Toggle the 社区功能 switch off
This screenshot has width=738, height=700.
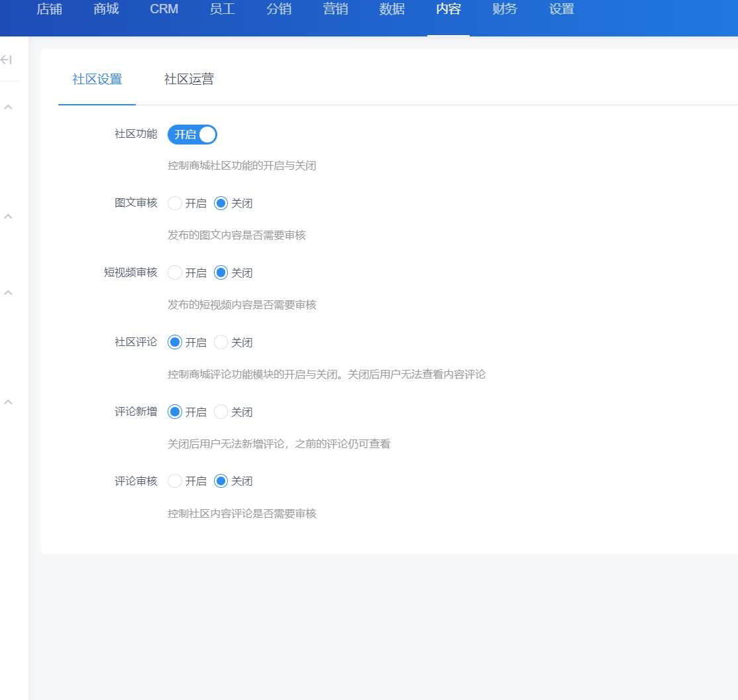[192, 135]
